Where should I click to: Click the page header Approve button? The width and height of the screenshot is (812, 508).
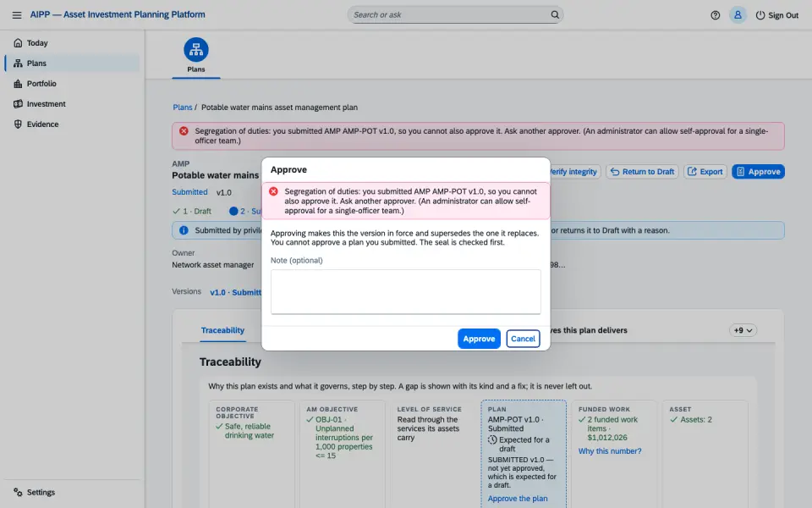(x=758, y=172)
